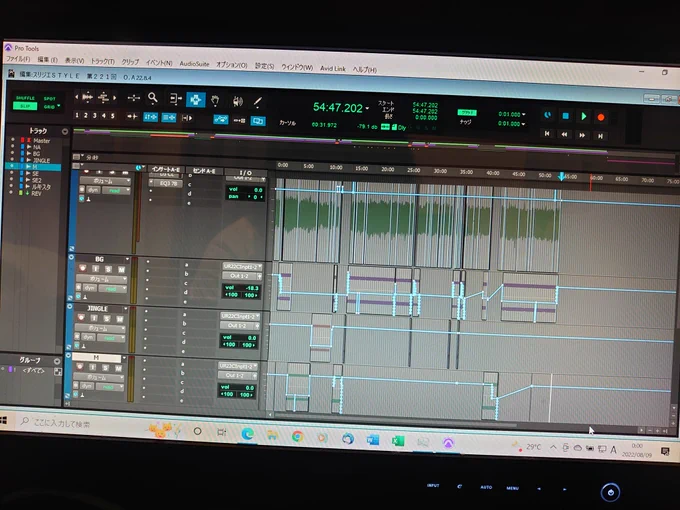Click the Record transport button
Image resolution: width=680 pixels, height=510 pixels.
coord(601,117)
